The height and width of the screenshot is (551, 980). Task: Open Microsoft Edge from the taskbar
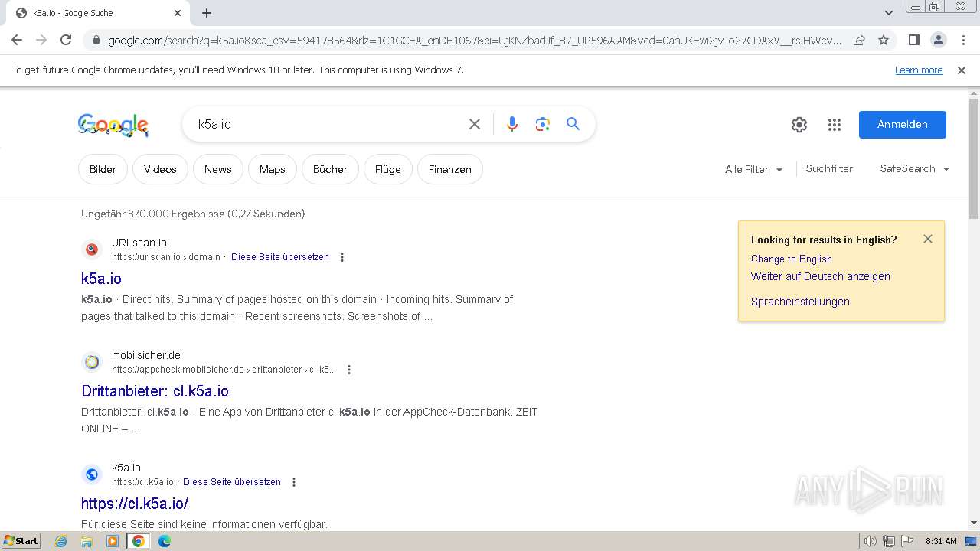click(165, 541)
